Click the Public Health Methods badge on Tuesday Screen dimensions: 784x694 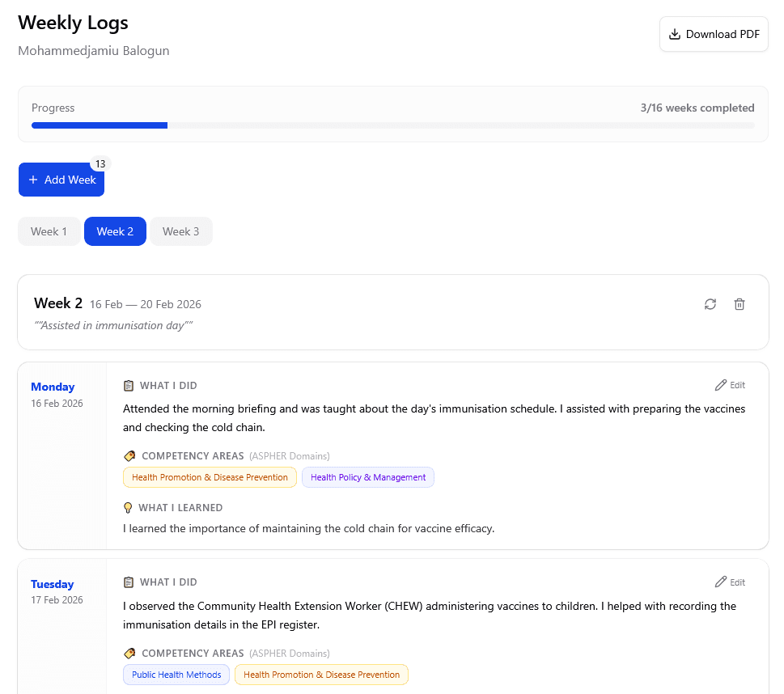pyautogui.click(x=176, y=675)
